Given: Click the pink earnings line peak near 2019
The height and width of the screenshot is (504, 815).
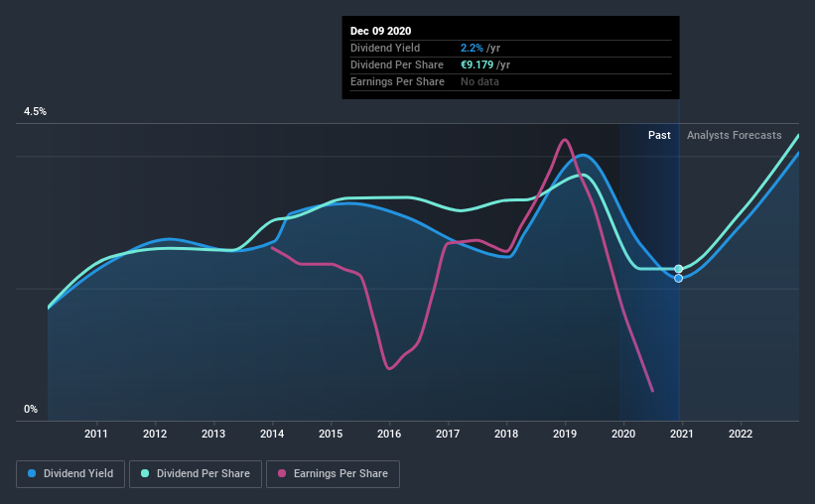Looking at the screenshot, I should [565, 140].
